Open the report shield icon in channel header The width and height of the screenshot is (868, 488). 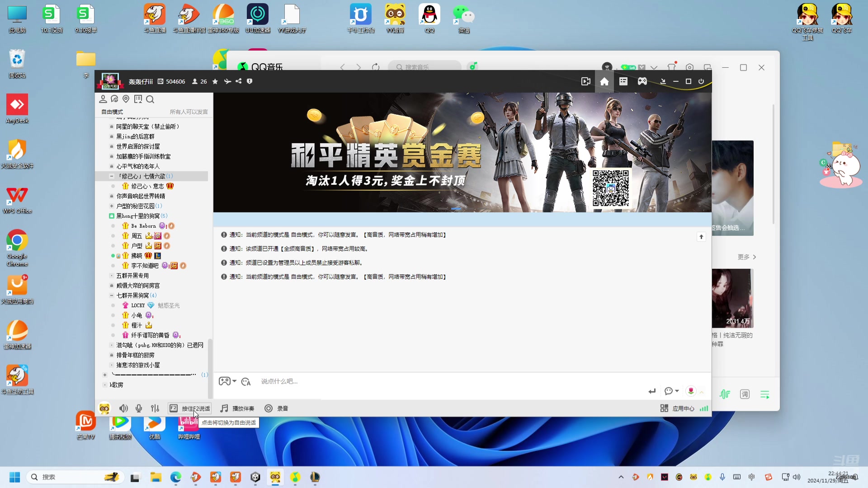[250, 81]
